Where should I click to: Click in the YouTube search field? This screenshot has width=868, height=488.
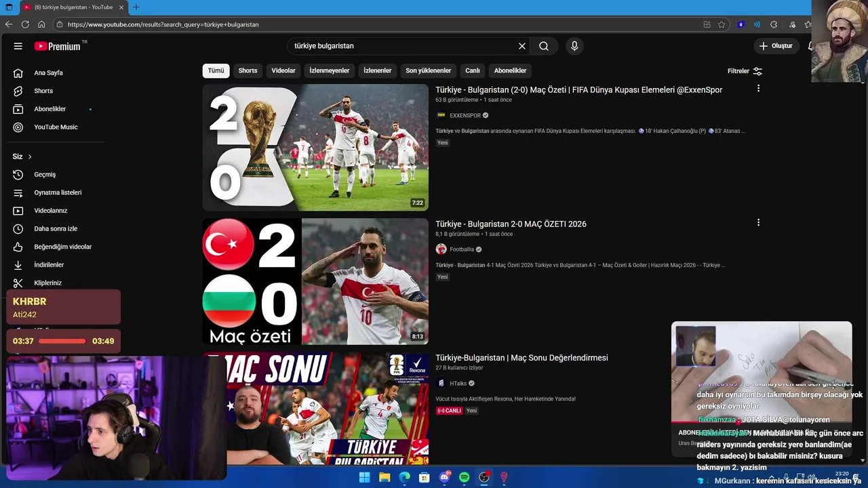[403, 46]
